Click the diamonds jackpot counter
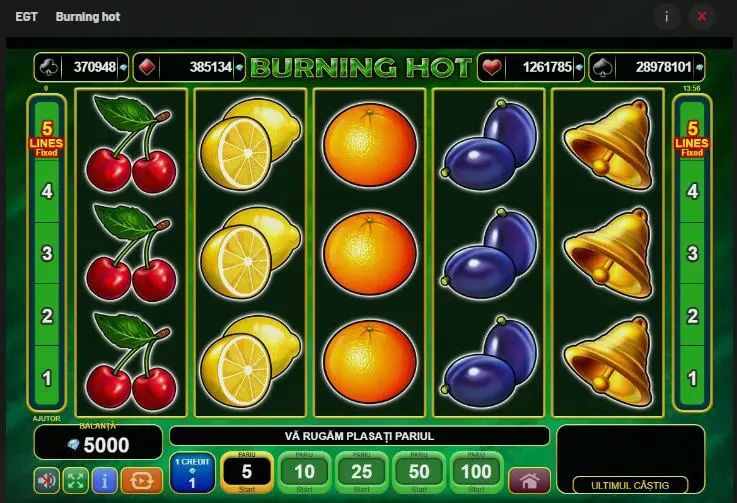737x503 pixels. [189, 67]
